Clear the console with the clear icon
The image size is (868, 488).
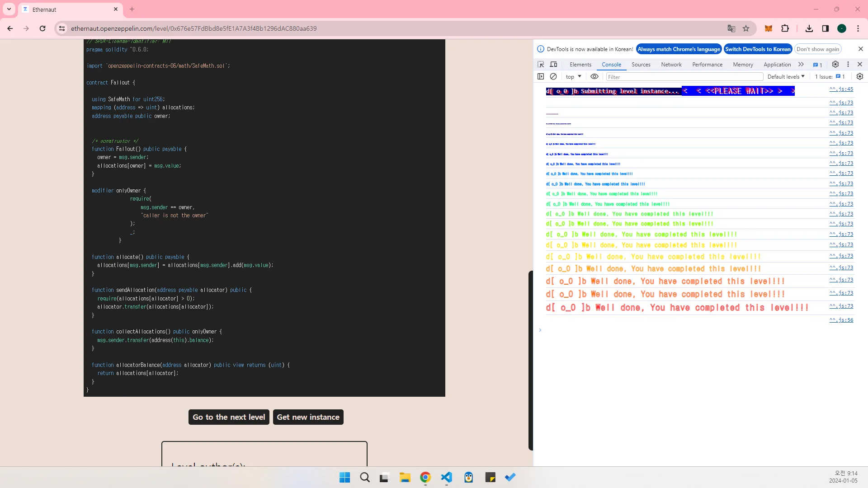(x=553, y=76)
